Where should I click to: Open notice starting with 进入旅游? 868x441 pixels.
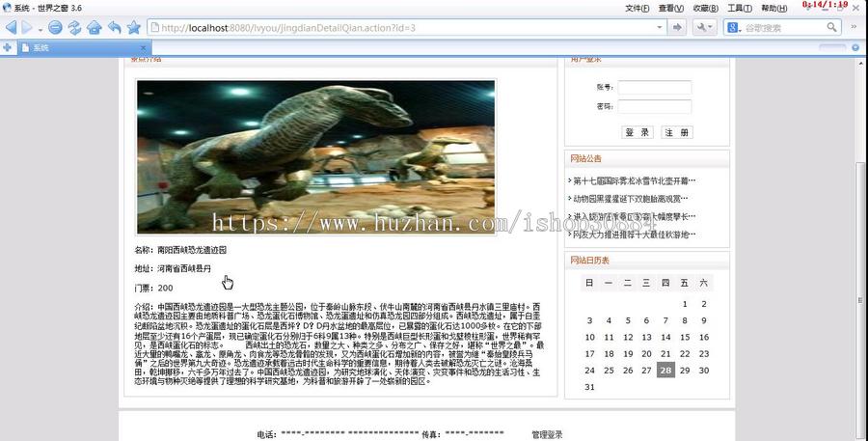(635, 216)
